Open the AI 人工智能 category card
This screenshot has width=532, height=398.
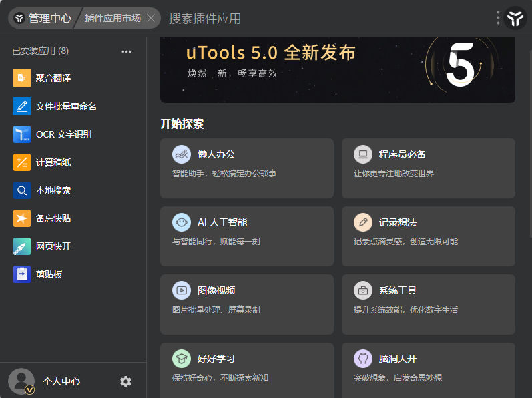pyautogui.click(x=247, y=236)
